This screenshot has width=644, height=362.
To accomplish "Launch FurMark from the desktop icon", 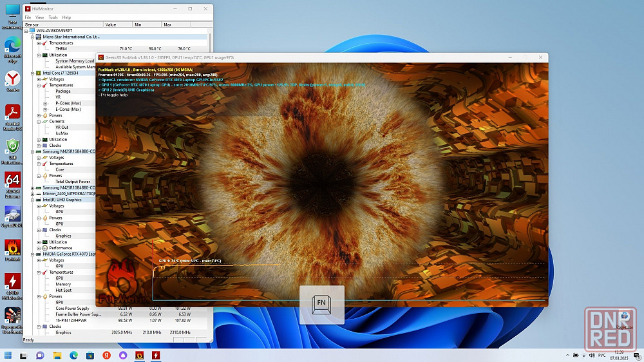I will pyautogui.click(x=12, y=250).
